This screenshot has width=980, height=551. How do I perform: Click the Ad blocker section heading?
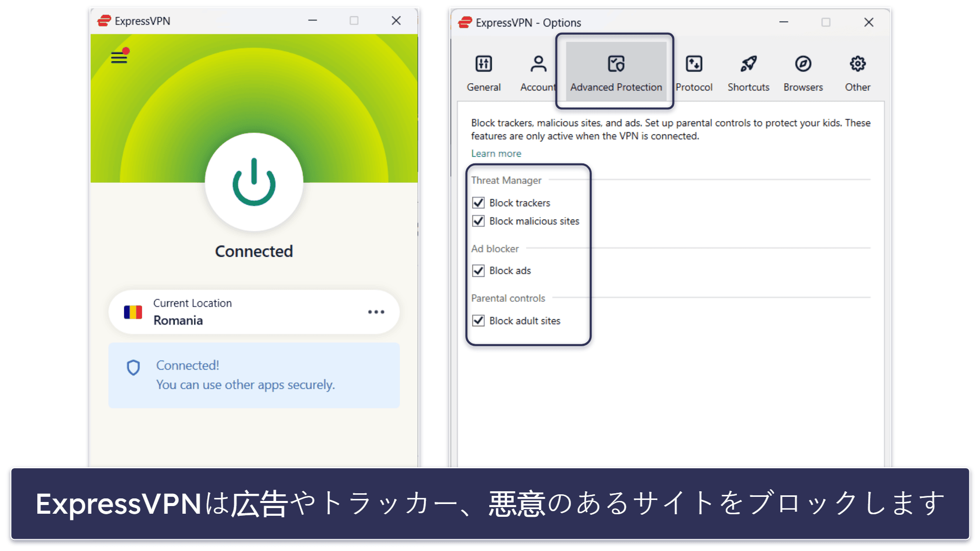tap(495, 249)
